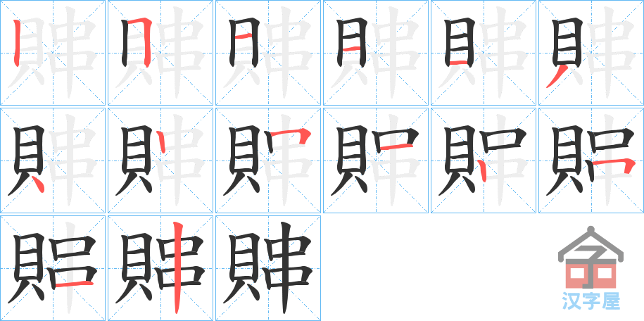Select the final completed character tile
This screenshot has width=644, height=321.
[268, 268]
